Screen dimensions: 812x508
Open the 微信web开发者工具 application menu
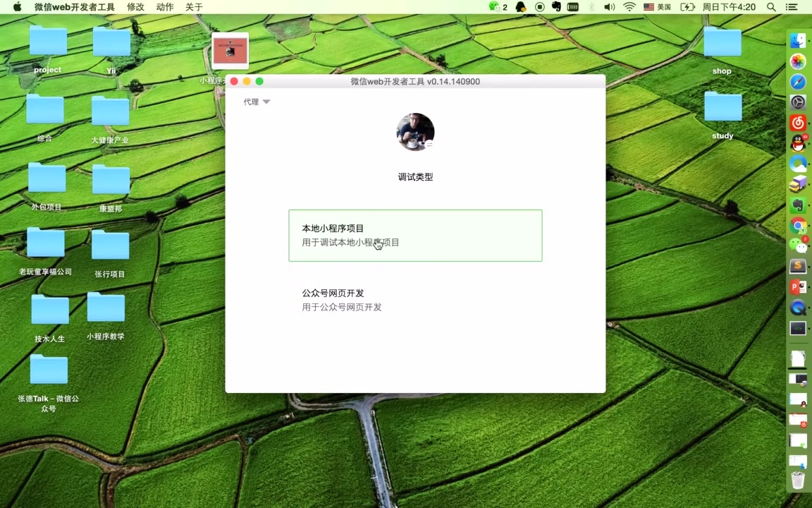tap(75, 7)
